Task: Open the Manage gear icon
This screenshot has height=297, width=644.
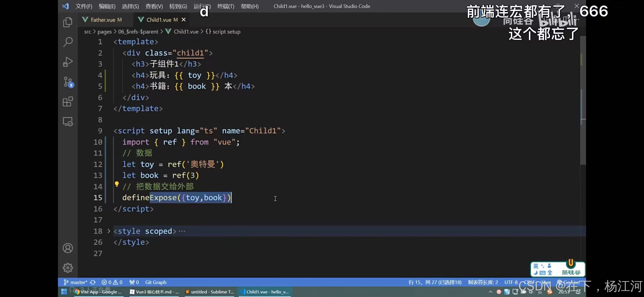Action: pos(68,268)
